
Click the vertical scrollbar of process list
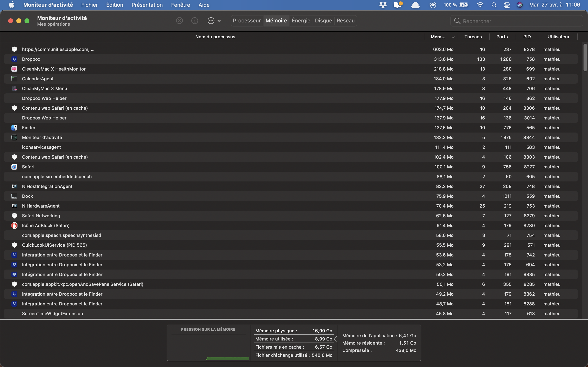coord(585,58)
